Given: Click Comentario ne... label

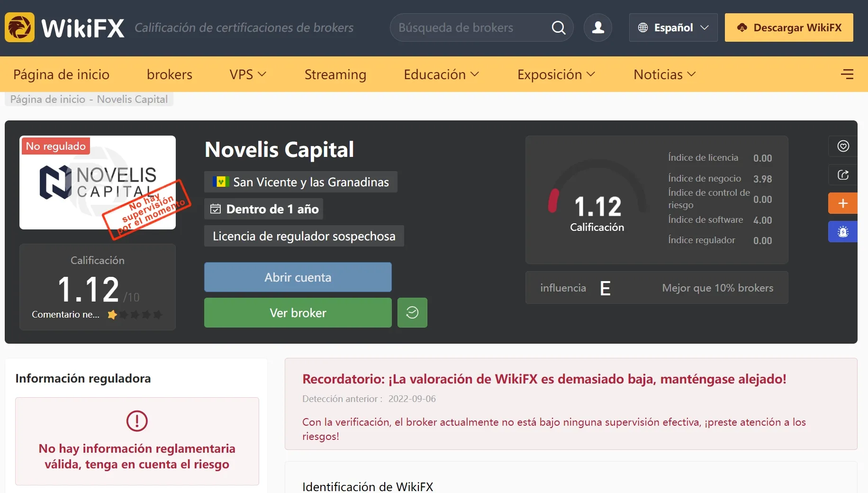Looking at the screenshot, I should (65, 314).
